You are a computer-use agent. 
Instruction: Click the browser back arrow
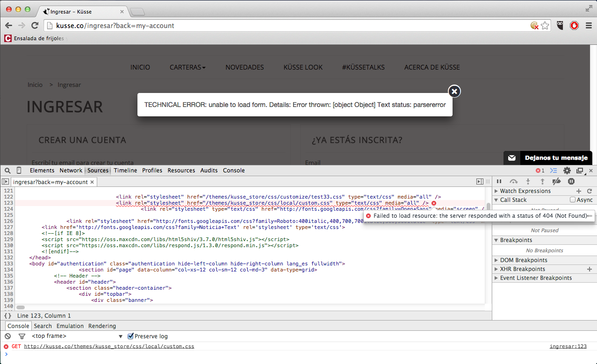(8, 26)
